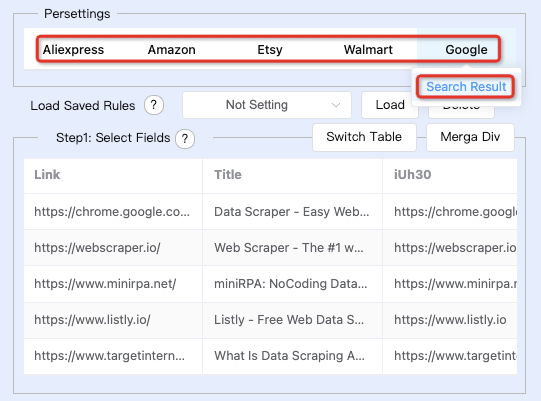Open help icon beside Step1: Select Fields
This screenshot has width=541, height=401.
pyautogui.click(x=185, y=139)
